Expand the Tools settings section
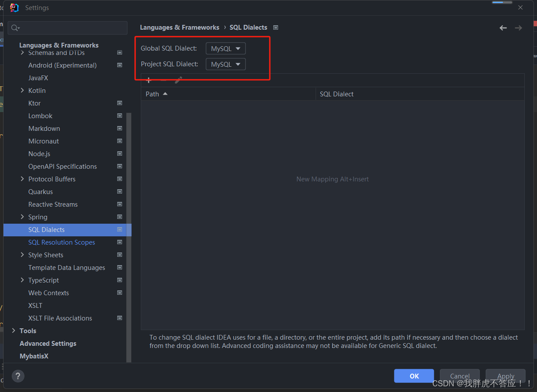 coord(14,331)
